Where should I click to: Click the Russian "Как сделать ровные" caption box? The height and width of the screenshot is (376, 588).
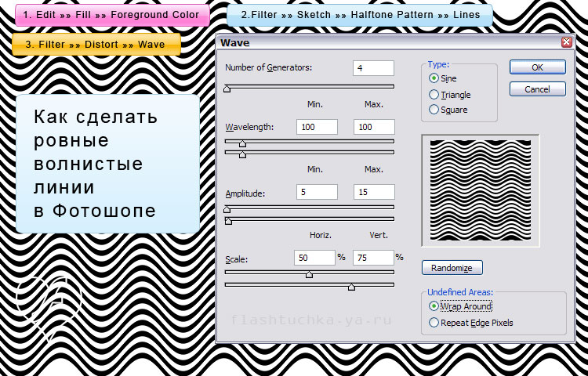(x=107, y=164)
